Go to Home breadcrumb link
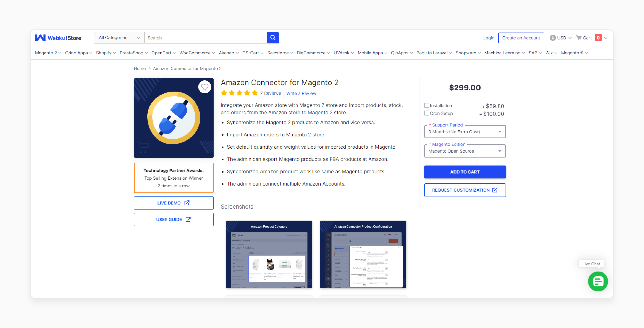Image resolution: width=644 pixels, height=328 pixels. click(140, 69)
